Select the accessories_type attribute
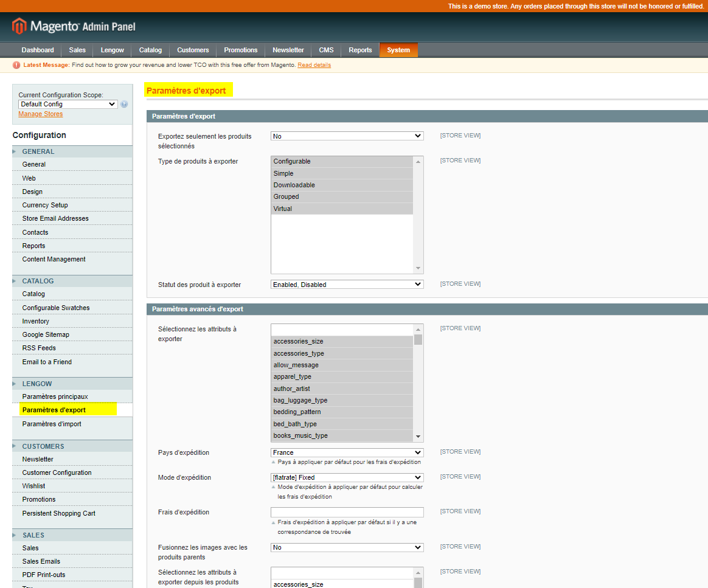The width and height of the screenshot is (708, 588). pyautogui.click(x=342, y=353)
